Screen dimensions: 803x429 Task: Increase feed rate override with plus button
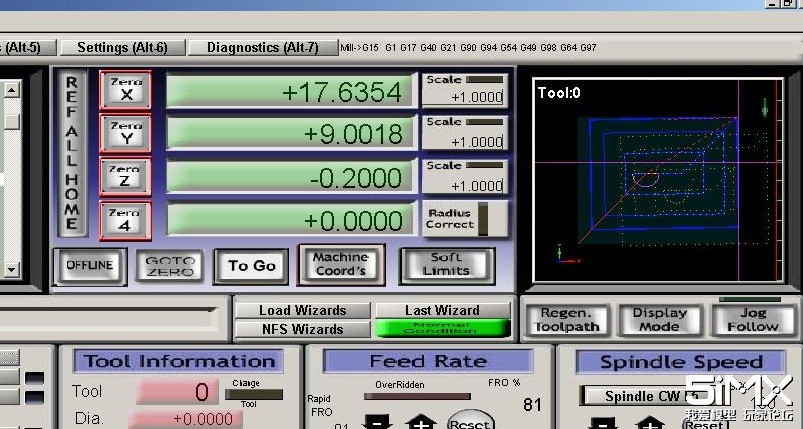tap(420, 422)
